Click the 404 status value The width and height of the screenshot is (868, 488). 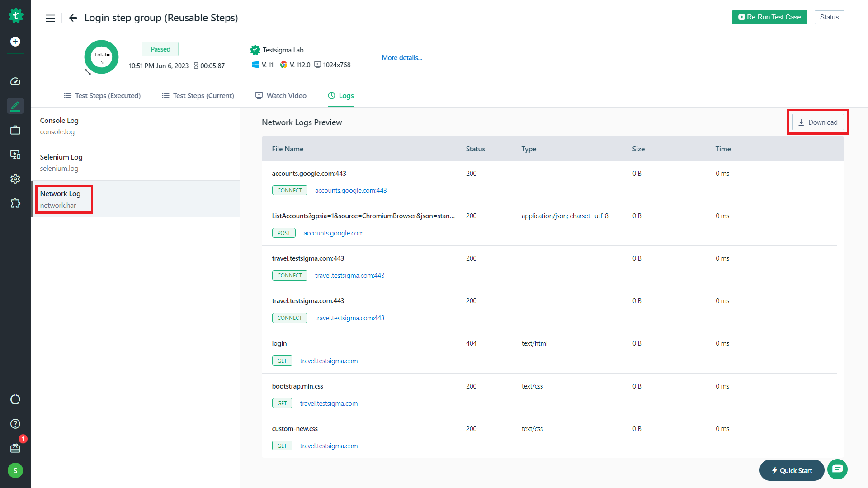(x=472, y=343)
